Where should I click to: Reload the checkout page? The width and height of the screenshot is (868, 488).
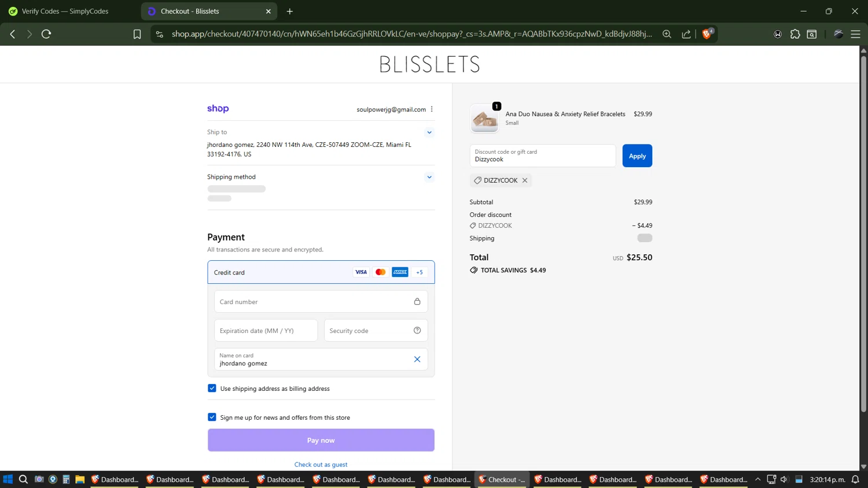(46, 34)
